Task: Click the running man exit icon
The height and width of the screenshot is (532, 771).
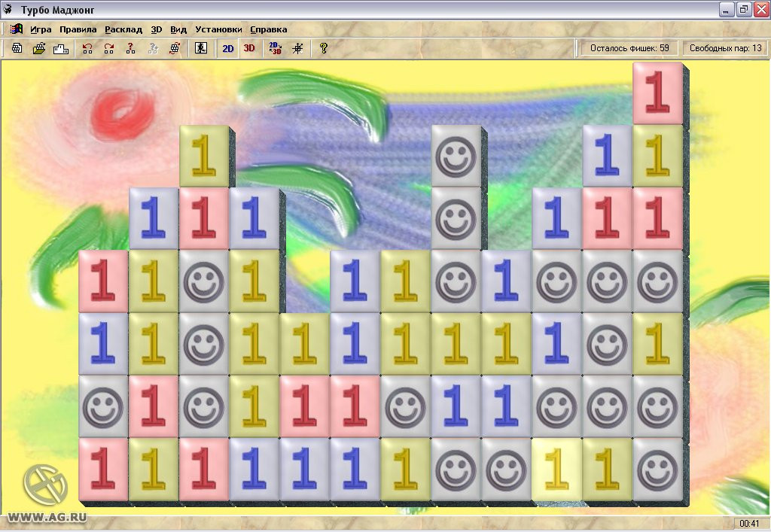Action: pos(201,48)
